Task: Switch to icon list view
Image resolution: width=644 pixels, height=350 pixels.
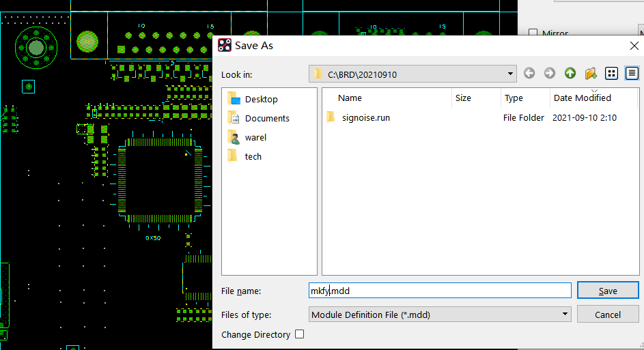Action: click(611, 74)
